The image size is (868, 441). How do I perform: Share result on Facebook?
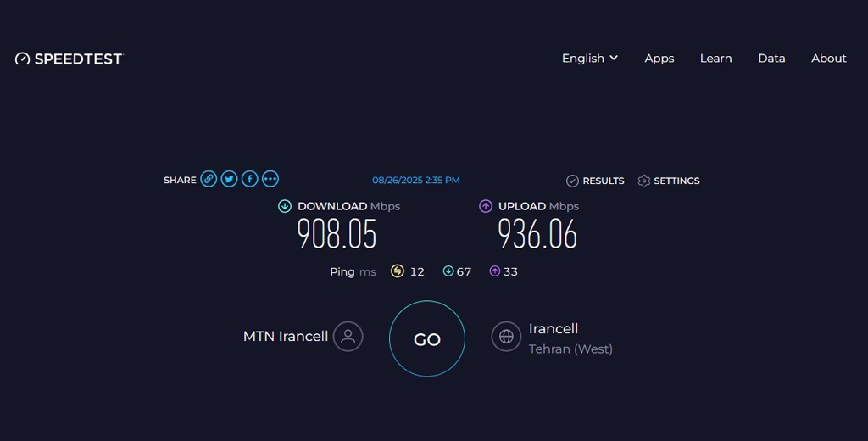click(249, 179)
